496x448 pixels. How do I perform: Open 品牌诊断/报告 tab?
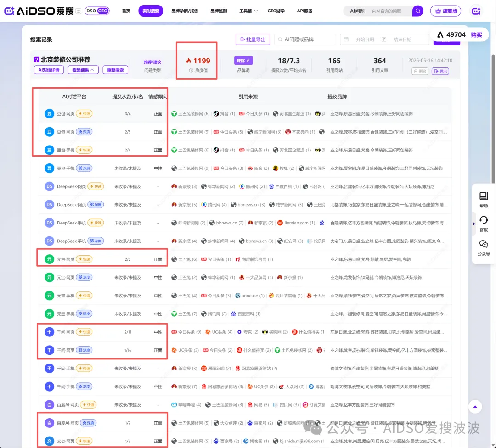point(185,11)
